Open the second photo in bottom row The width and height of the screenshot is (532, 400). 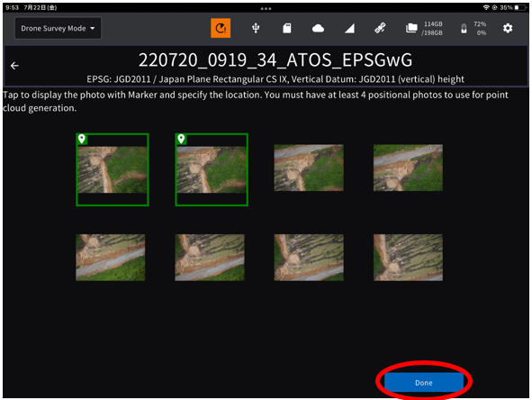[210, 258]
